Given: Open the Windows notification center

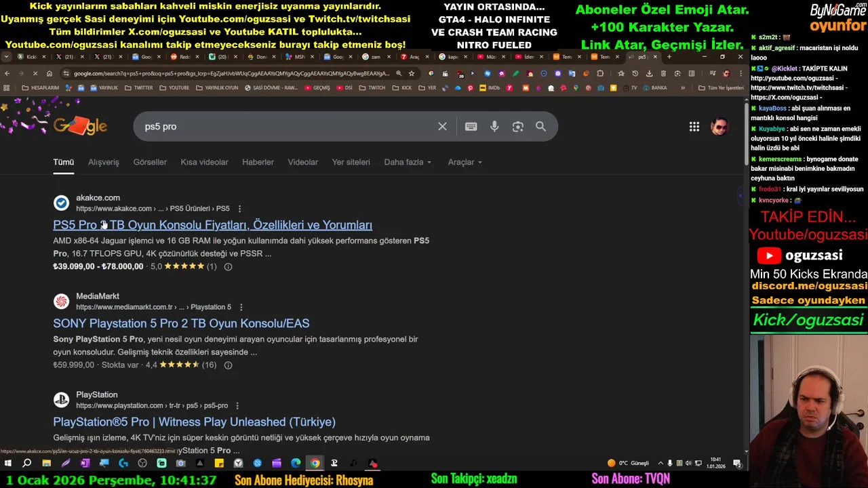Looking at the screenshot, I should (737, 464).
